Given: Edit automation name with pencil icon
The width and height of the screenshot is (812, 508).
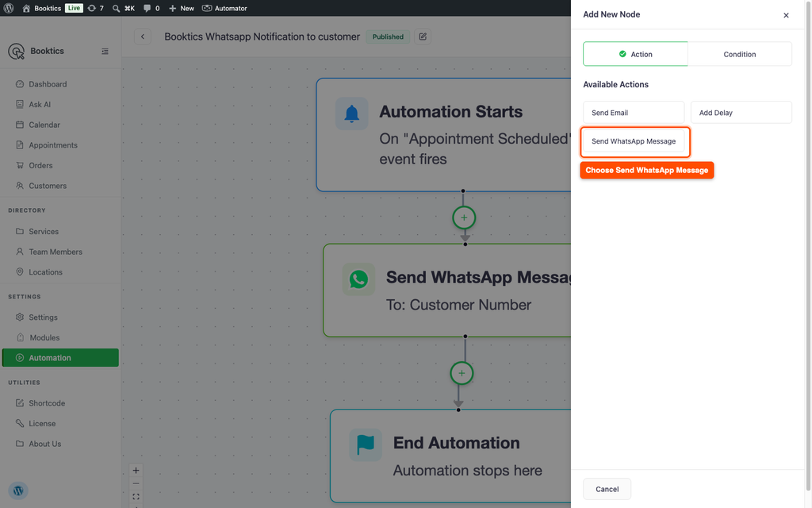Looking at the screenshot, I should (423, 37).
